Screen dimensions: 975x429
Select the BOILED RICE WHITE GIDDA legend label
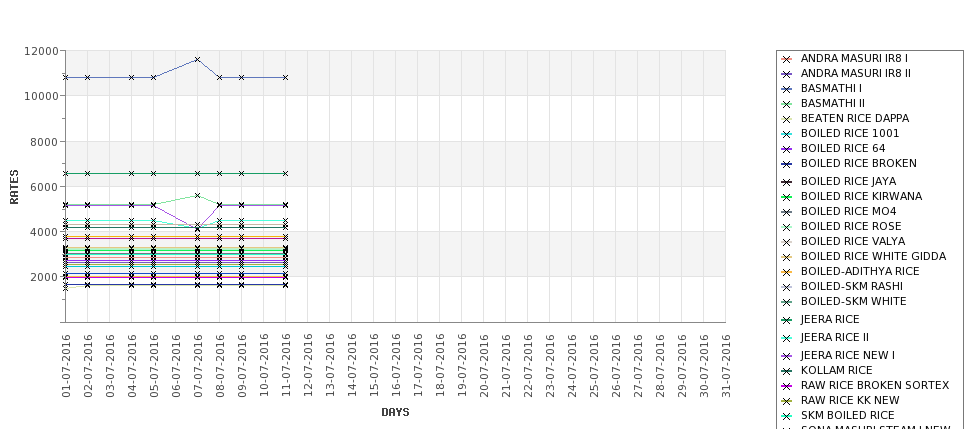[x=873, y=256]
